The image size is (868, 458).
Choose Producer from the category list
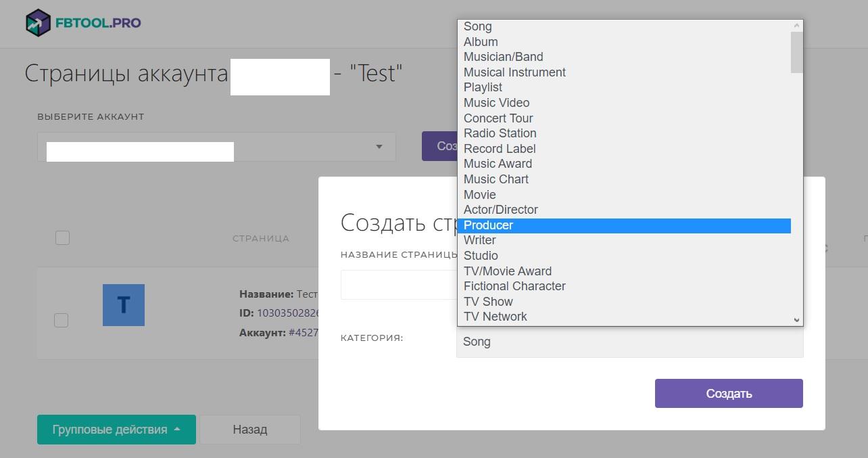(488, 225)
